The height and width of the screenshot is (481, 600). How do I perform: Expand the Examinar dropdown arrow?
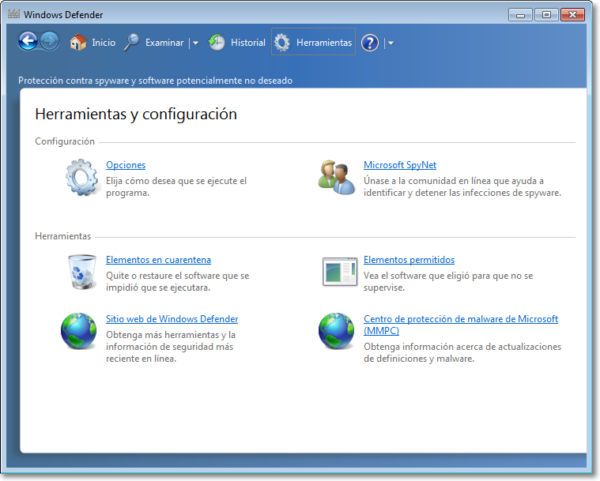click(x=195, y=43)
